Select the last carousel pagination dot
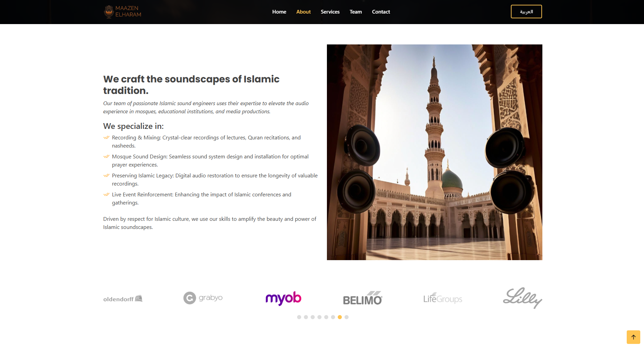This screenshot has height=349, width=644. 347,317
